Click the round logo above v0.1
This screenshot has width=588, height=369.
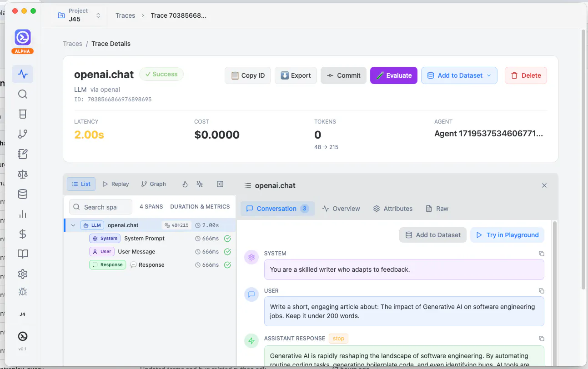(x=23, y=336)
